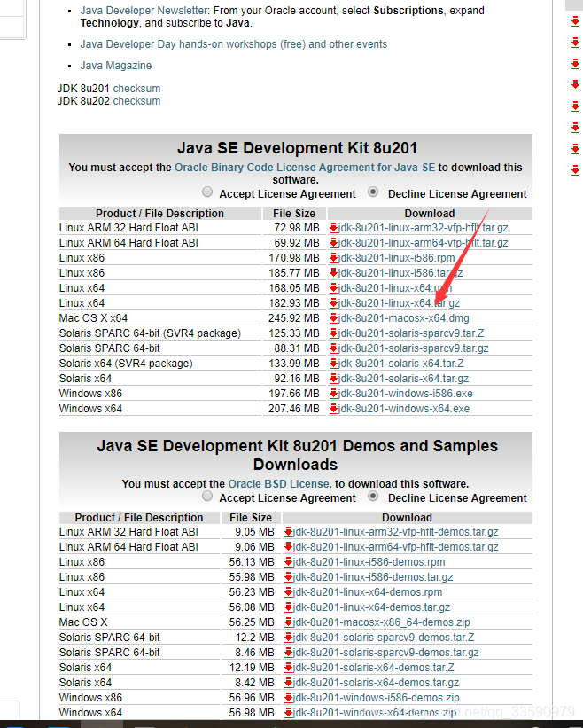Click download icon beside jdk-8u201-linux-i586.rpm
583x728 pixels.
tap(333, 258)
